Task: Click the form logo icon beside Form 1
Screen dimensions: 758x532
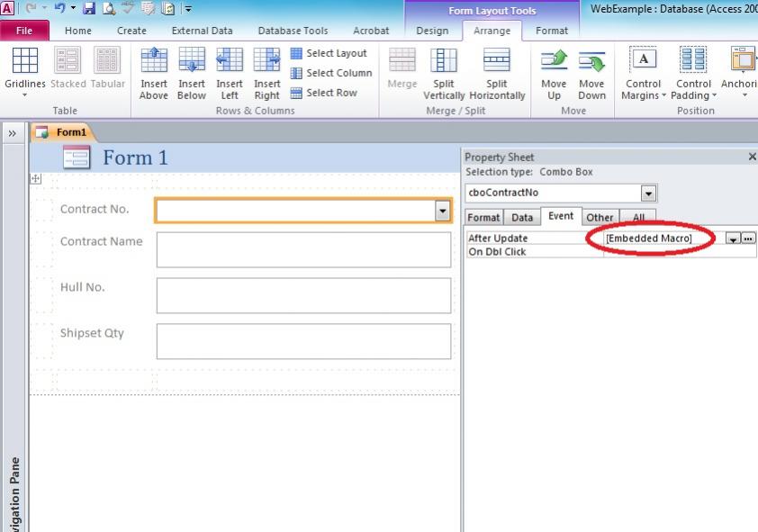Action: (x=77, y=158)
